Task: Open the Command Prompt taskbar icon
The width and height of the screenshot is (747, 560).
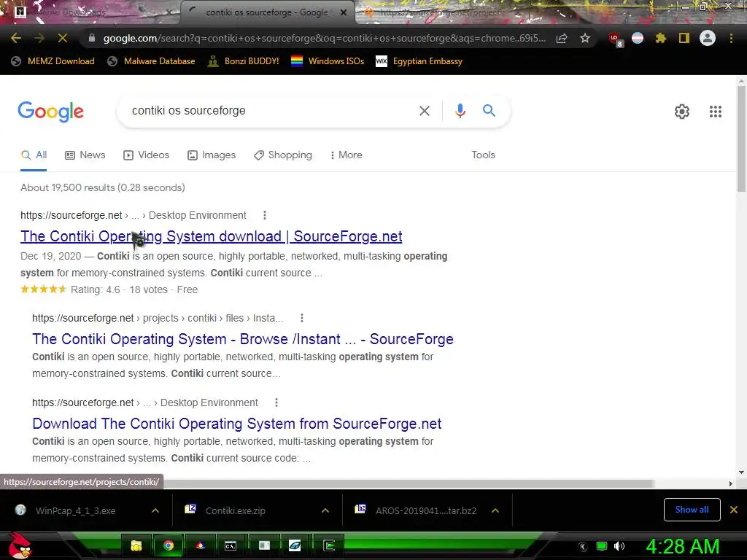Action: [x=230, y=545]
